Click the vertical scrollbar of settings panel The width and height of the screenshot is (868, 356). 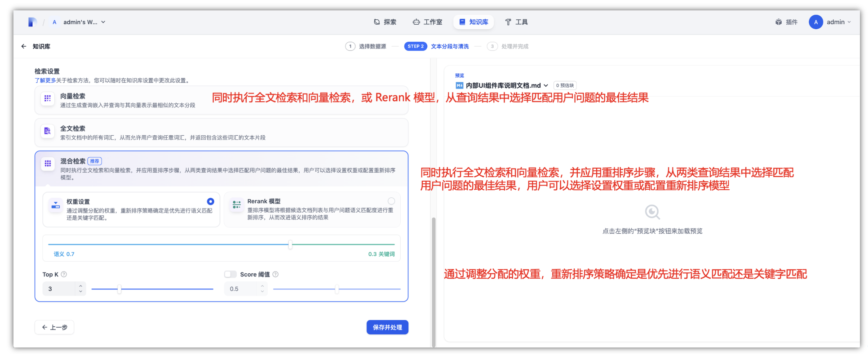click(x=434, y=282)
